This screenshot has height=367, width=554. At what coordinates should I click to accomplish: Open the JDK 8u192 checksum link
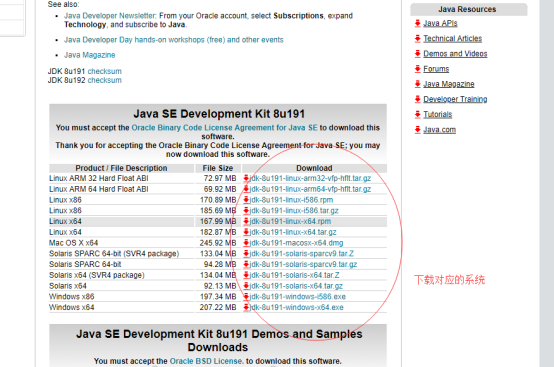[x=105, y=80]
